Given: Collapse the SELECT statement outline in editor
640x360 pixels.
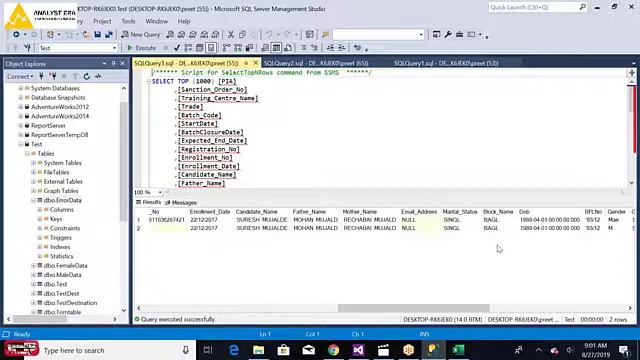Looking at the screenshot, I should [149, 82].
